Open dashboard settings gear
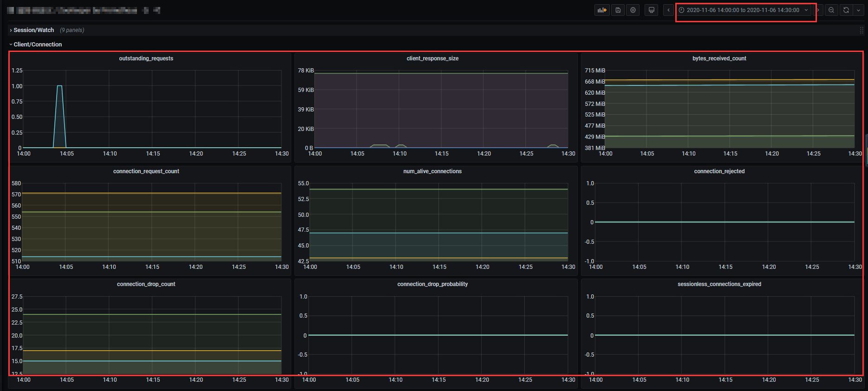 633,10
